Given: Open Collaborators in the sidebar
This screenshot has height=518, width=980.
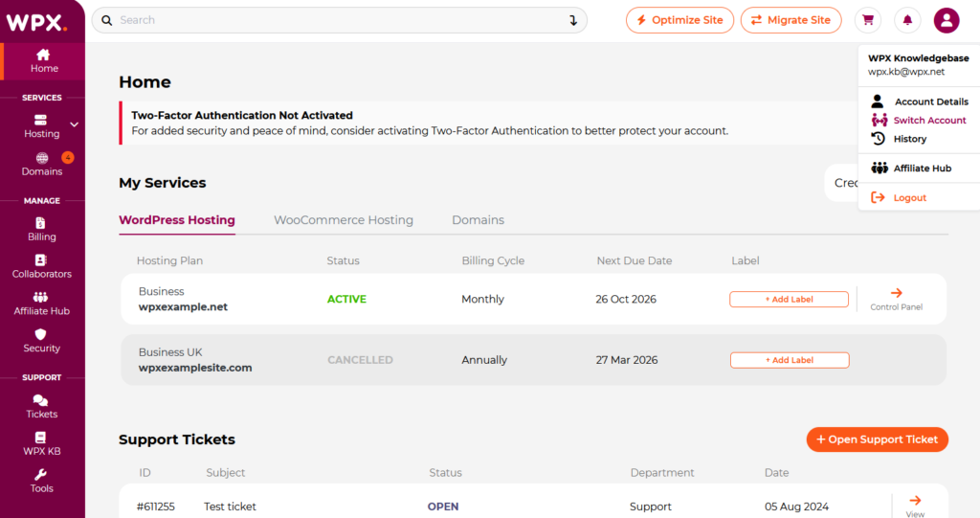Looking at the screenshot, I should pyautogui.click(x=42, y=266).
